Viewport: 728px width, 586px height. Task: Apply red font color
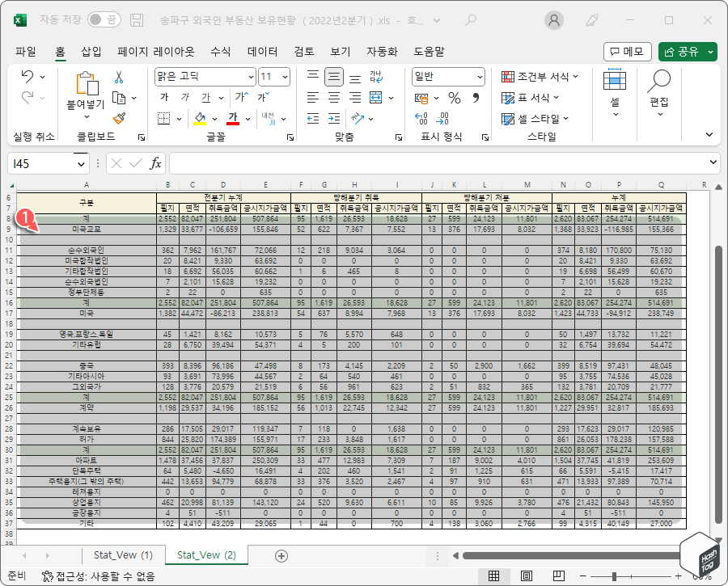click(233, 119)
